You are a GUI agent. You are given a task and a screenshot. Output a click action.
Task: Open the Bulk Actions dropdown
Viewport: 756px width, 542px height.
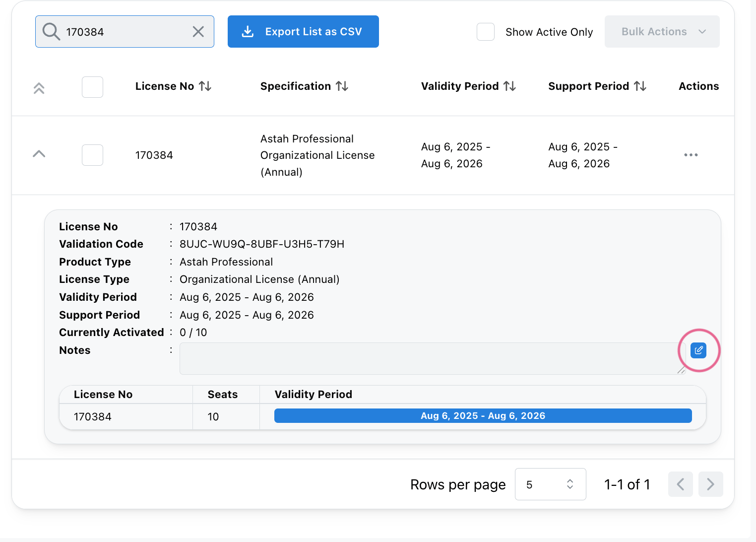tap(662, 32)
